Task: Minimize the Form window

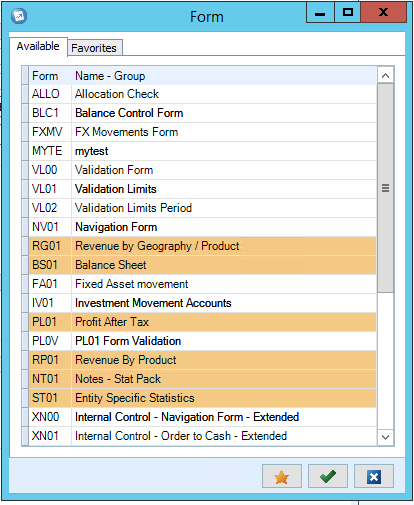Action: 320,13
